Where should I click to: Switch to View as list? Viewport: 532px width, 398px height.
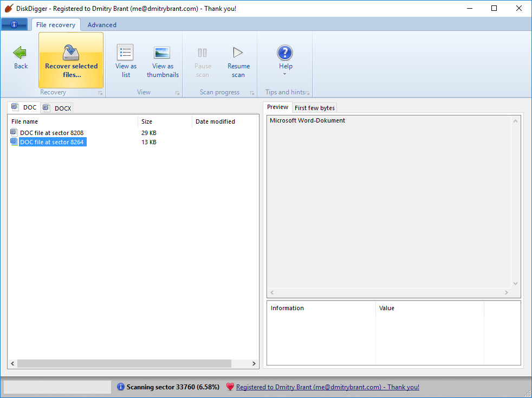pyautogui.click(x=126, y=61)
